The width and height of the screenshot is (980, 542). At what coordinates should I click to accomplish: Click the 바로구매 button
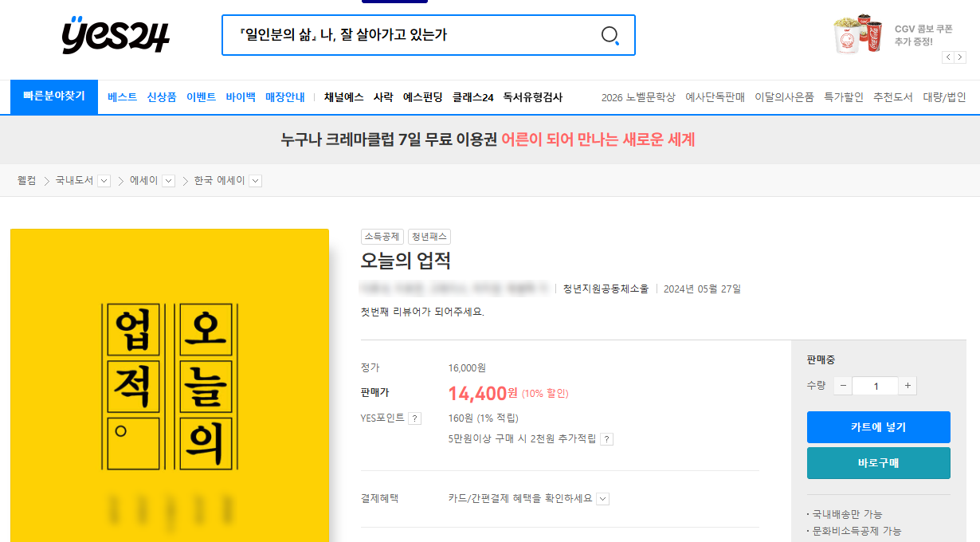click(878, 463)
